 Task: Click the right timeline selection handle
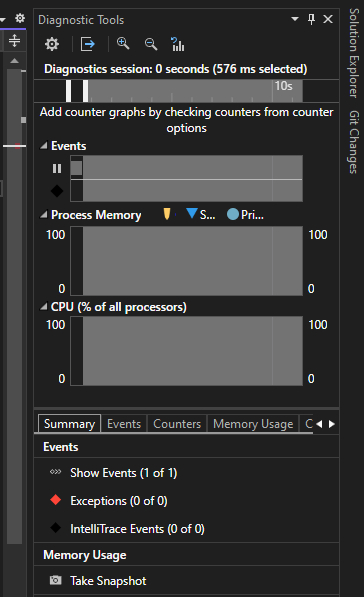(86, 91)
